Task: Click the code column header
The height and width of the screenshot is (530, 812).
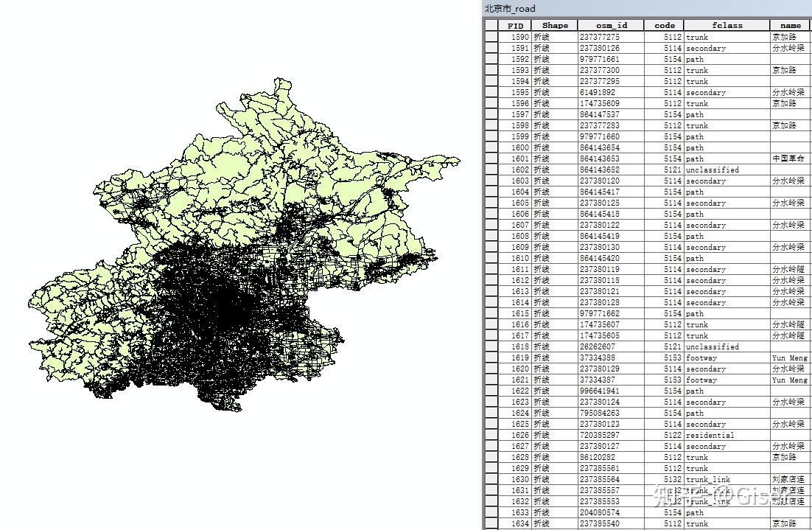Action: [x=664, y=25]
